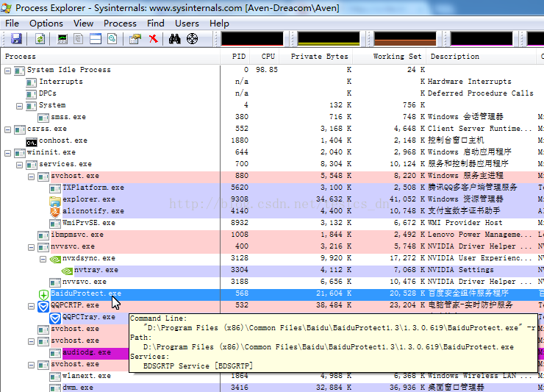Select the crosshair Find Window's Process icon

(x=192, y=38)
